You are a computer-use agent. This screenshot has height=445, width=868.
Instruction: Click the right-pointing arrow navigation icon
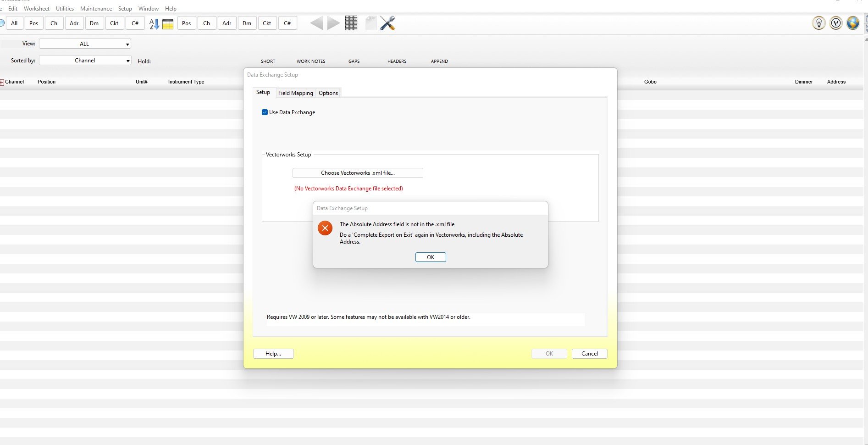pos(333,23)
